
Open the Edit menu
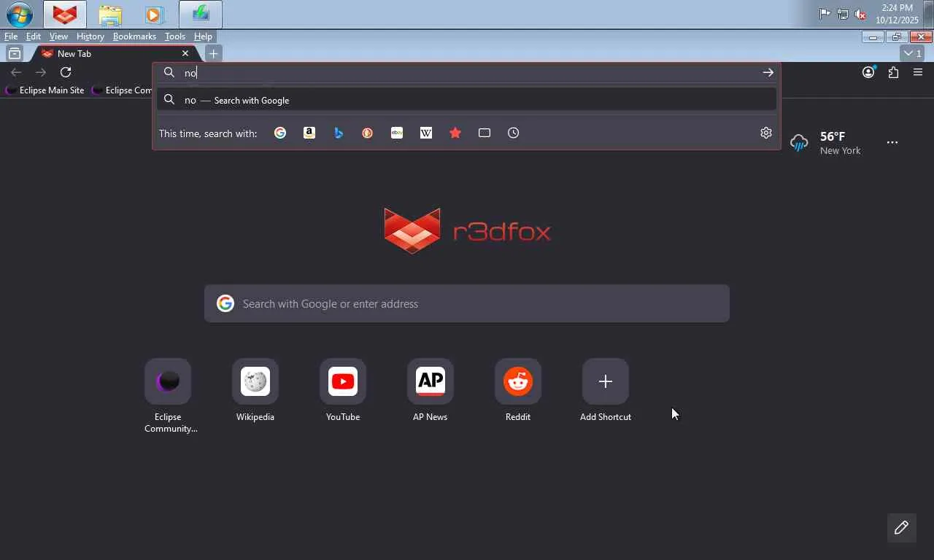(34, 36)
